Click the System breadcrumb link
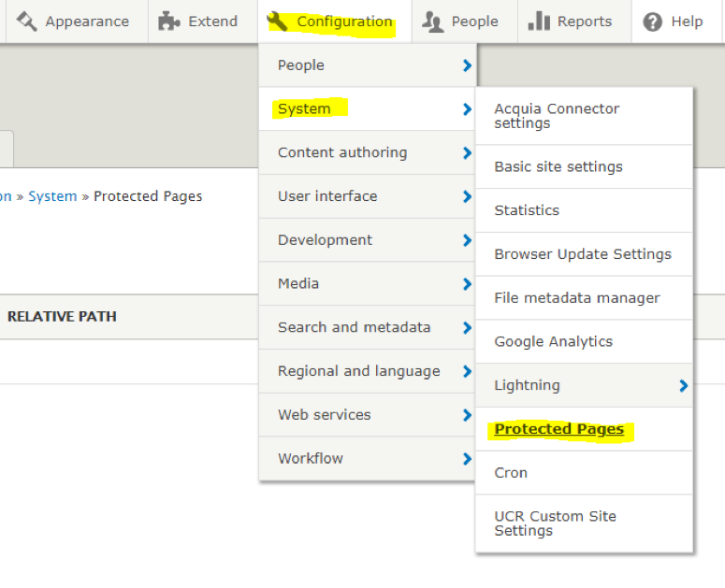The image size is (725, 588). (x=52, y=196)
